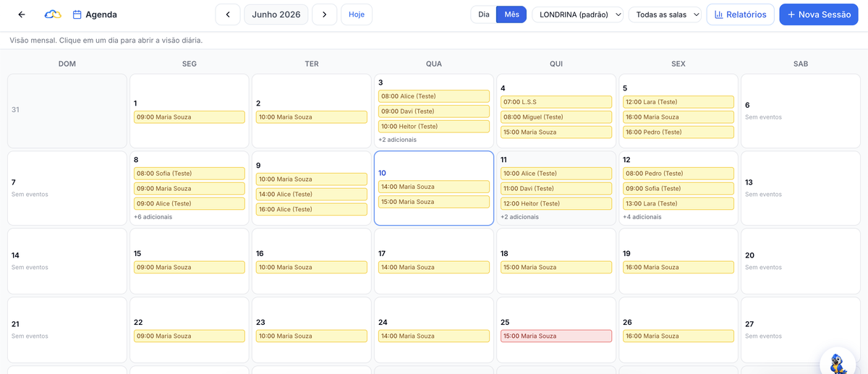
Task: Open 08:00 Miguel (Teste) event
Action: pos(556,117)
